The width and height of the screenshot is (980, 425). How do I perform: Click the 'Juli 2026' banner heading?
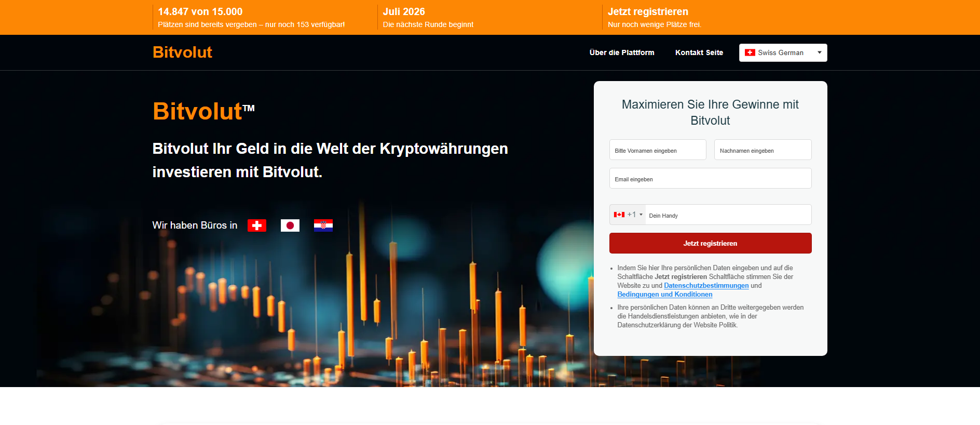click(x=404, y=11)
